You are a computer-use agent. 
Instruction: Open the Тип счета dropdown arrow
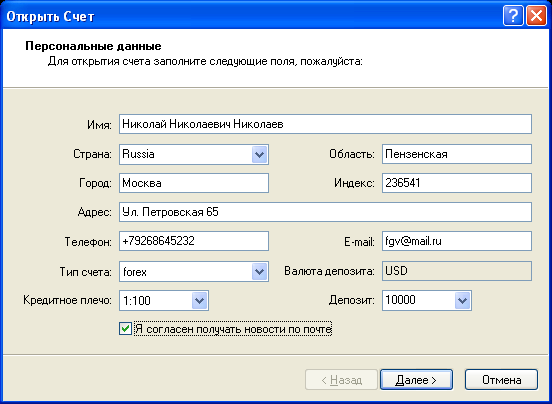[259, 271]
